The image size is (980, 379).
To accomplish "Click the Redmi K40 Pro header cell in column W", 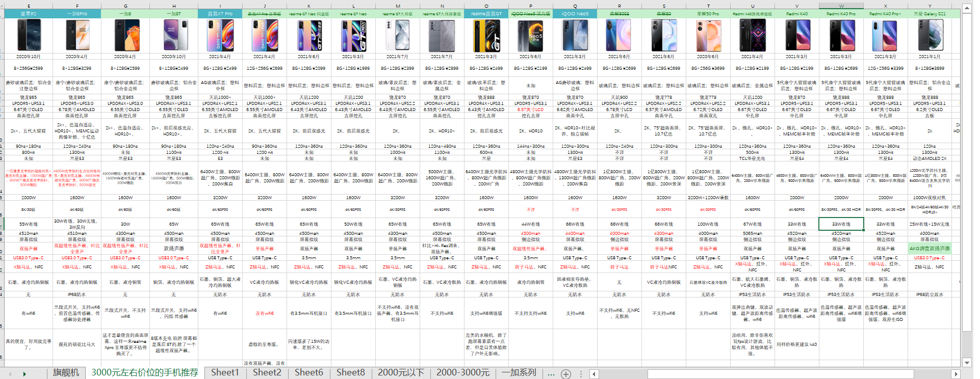I will [841, 14].
